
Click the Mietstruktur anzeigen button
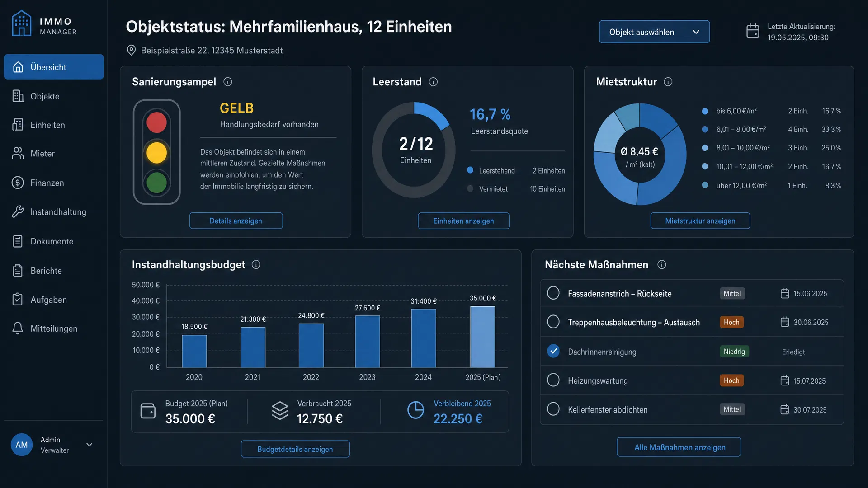700,221
